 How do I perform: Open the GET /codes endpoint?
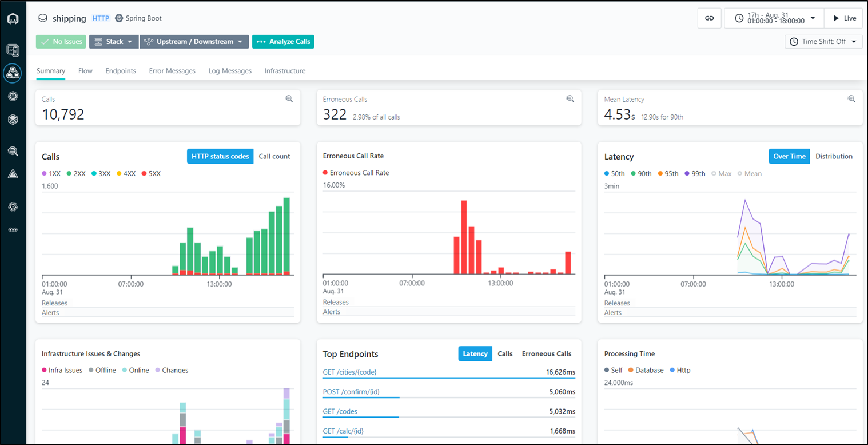pos(340,411)
